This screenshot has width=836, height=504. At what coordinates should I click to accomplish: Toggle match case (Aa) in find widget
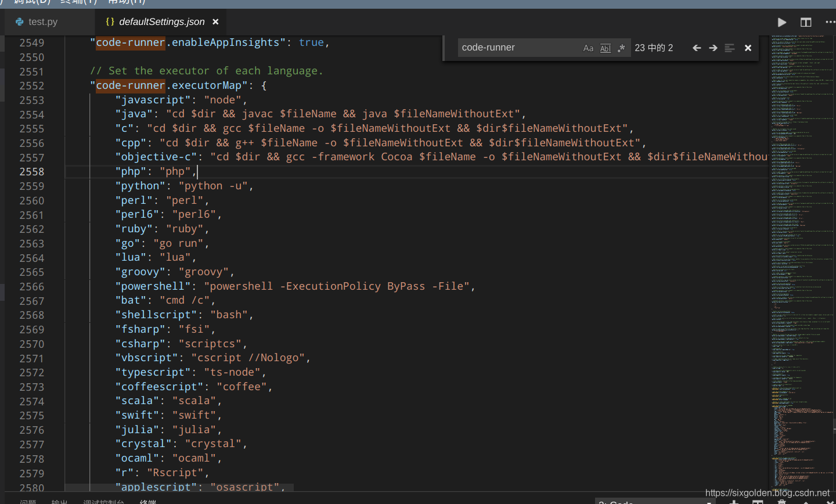588,48
